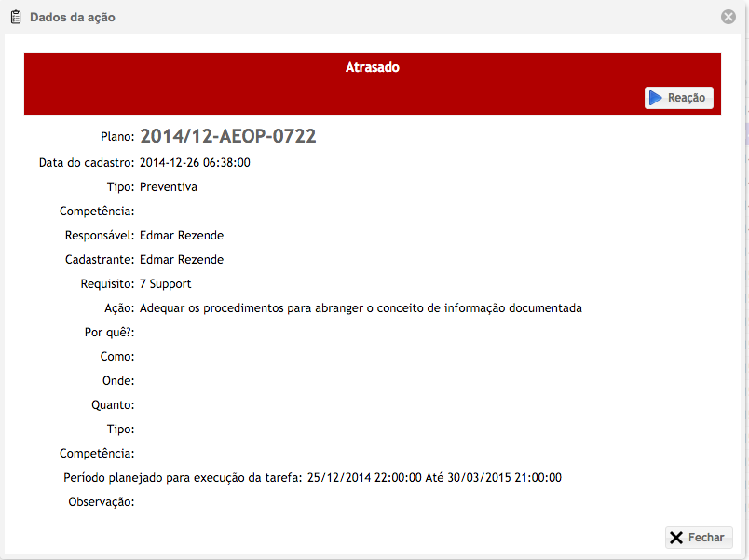Click the Dados da ação dialog title
This screenshot has width=749, height=560.
coord(73,17)
